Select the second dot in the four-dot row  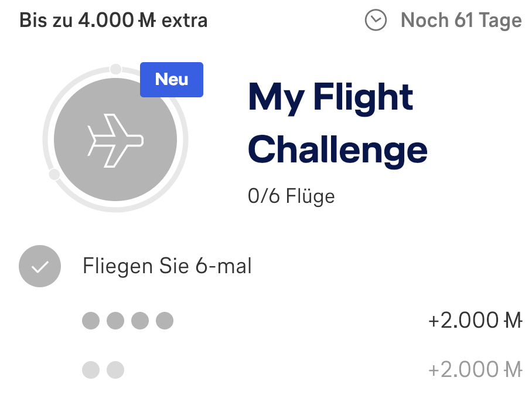pyautogui.click(x=115, y=321)
